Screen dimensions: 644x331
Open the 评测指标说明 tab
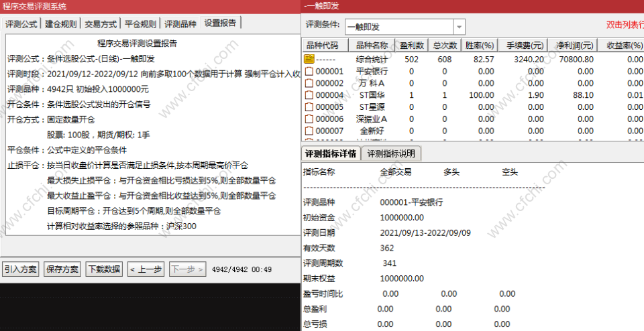tap(391, 154)
